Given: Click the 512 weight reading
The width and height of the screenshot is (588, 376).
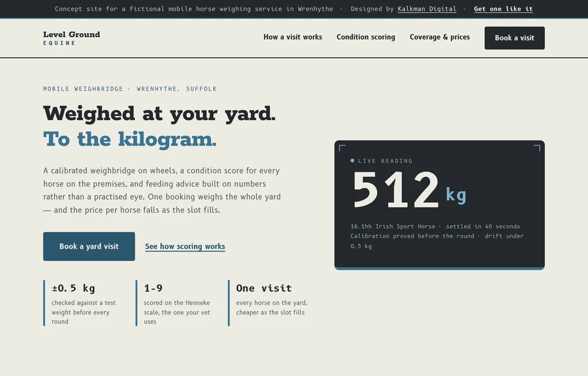Looking at the screenshot, I should pos(396,189).
